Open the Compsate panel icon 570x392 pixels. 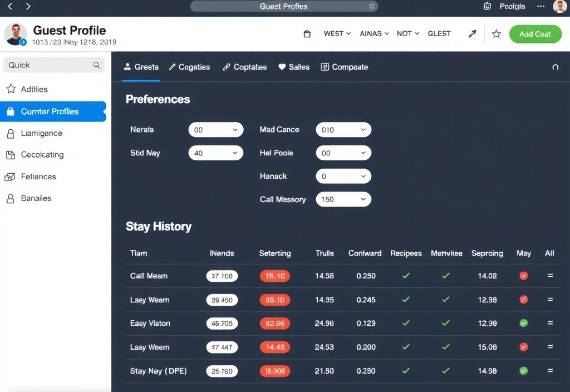325,66
